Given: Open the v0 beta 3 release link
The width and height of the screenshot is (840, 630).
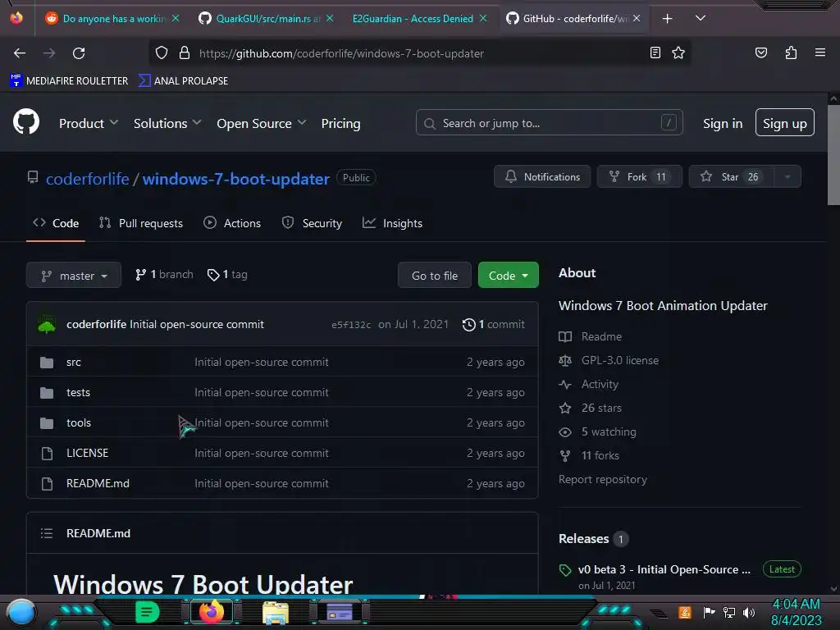Looking at the screenshot, I should [x=664, y=569].
